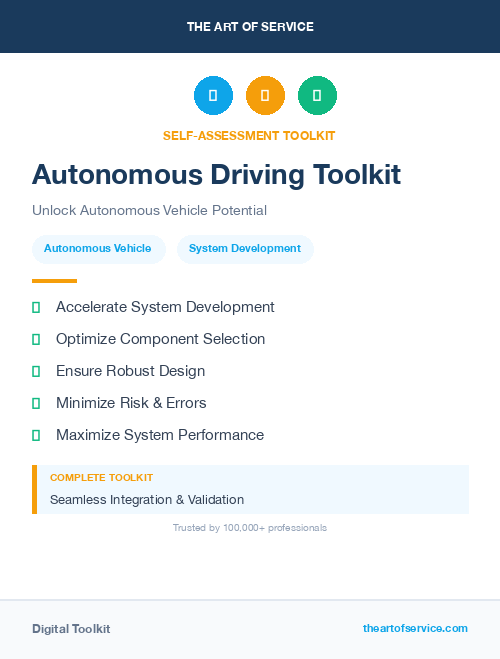This screenshot has width=500, height=659.
Task: Click Unlock Autonomous Vehicle Potential subtitle
Action: [x=149, y=210]
